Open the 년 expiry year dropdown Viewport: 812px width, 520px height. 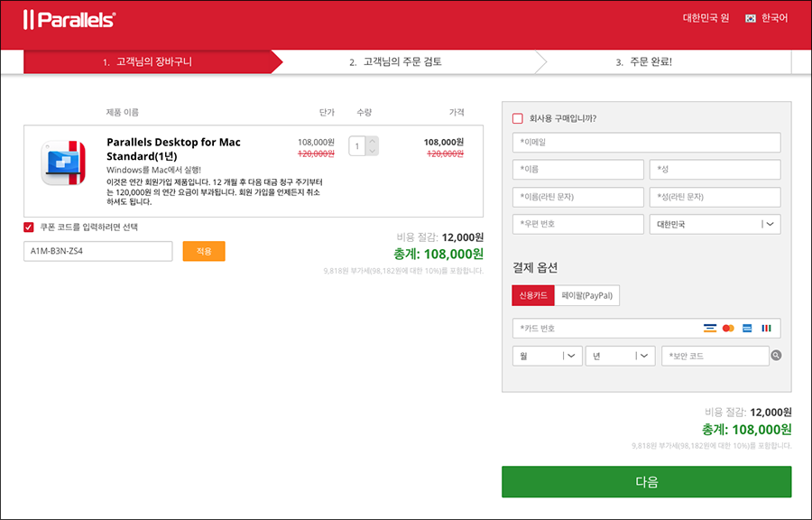point(620,356)
